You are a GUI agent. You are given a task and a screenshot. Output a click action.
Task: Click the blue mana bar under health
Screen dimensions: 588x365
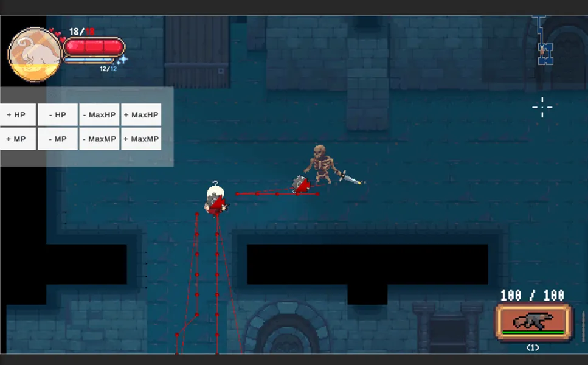pyautogui.click(x=90, y=61)
